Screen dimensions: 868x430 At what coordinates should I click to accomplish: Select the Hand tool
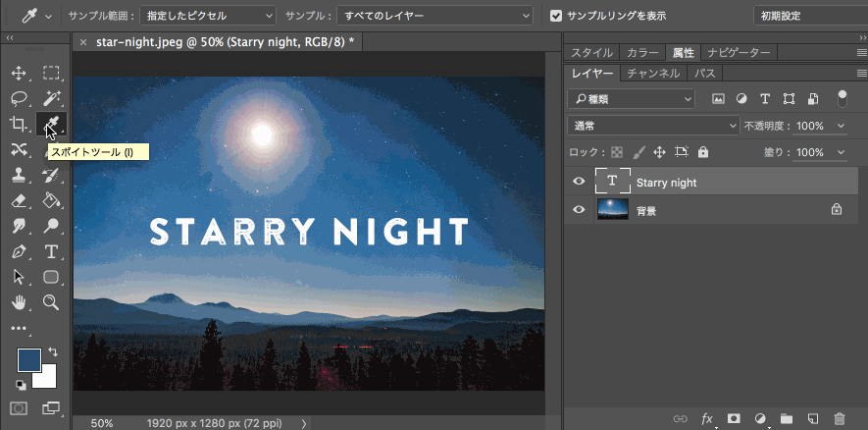click(x=19, y=302)
